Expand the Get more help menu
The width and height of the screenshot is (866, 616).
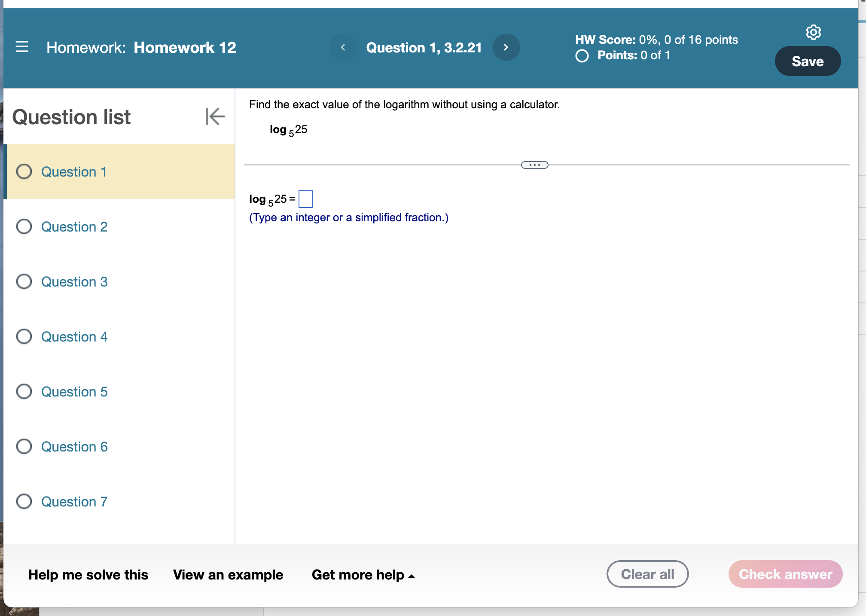363,575
